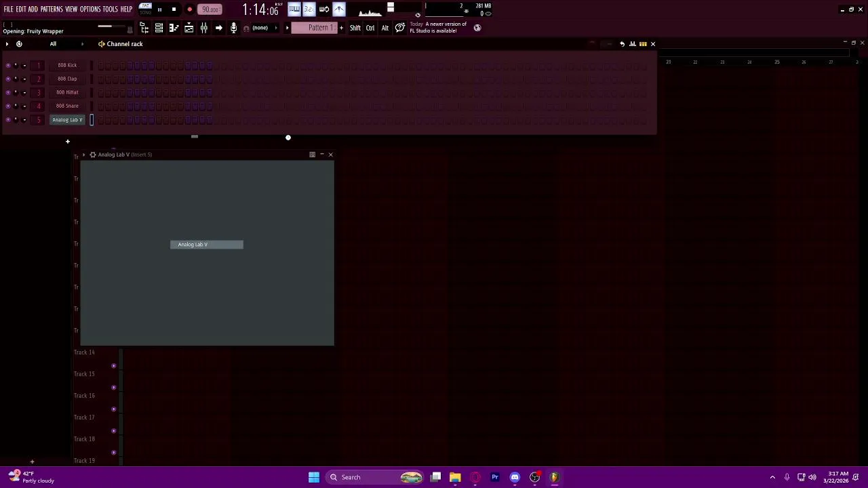The width and height of the screenshot is (868, 488).
Task: Toggle the PAT/SONG mode switch
Action: [145, 9]
